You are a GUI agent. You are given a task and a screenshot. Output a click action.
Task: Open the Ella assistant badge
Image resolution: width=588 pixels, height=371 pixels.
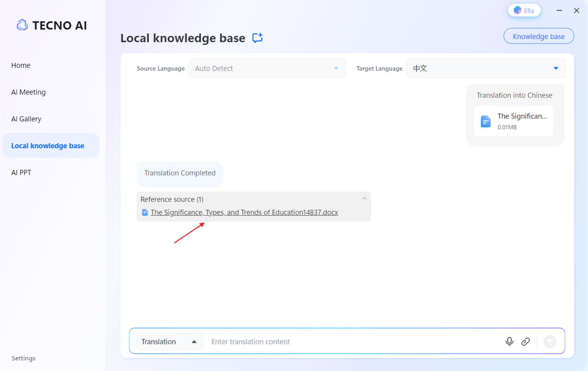pos(524,10)
